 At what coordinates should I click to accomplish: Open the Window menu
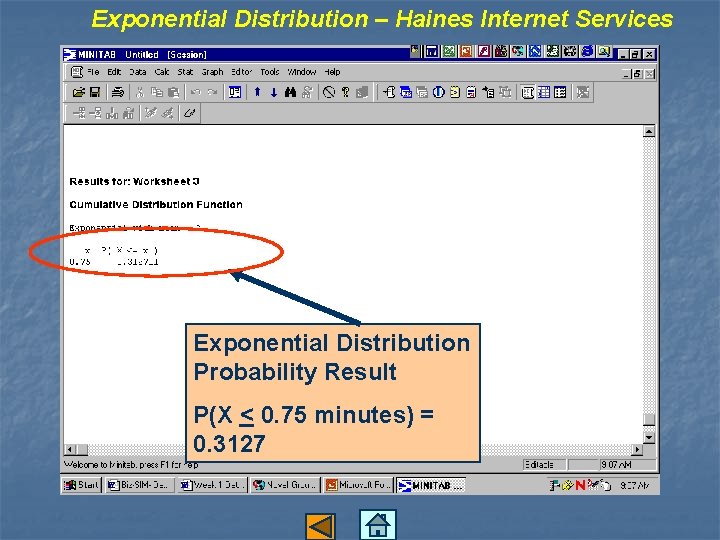pos(302,72)
